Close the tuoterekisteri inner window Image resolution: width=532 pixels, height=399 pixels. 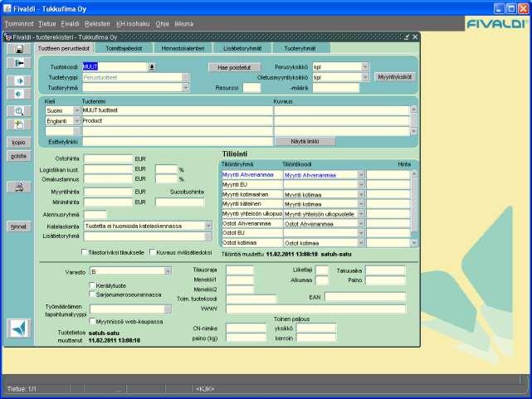[x=415, y=37]
